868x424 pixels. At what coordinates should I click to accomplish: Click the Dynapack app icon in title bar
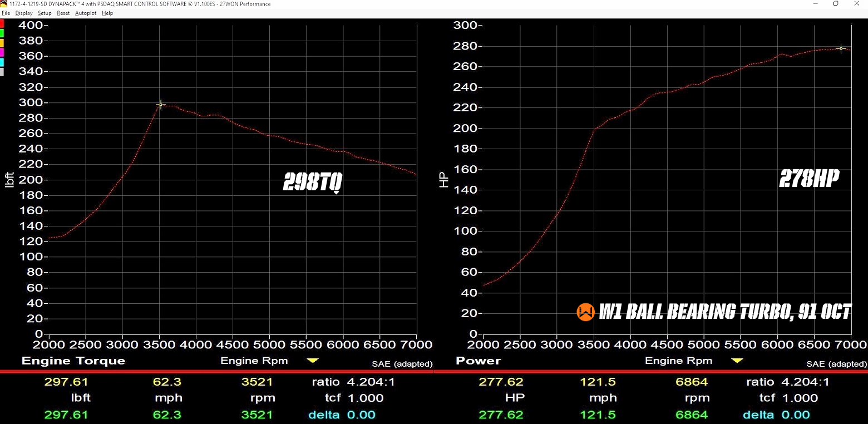4,4
